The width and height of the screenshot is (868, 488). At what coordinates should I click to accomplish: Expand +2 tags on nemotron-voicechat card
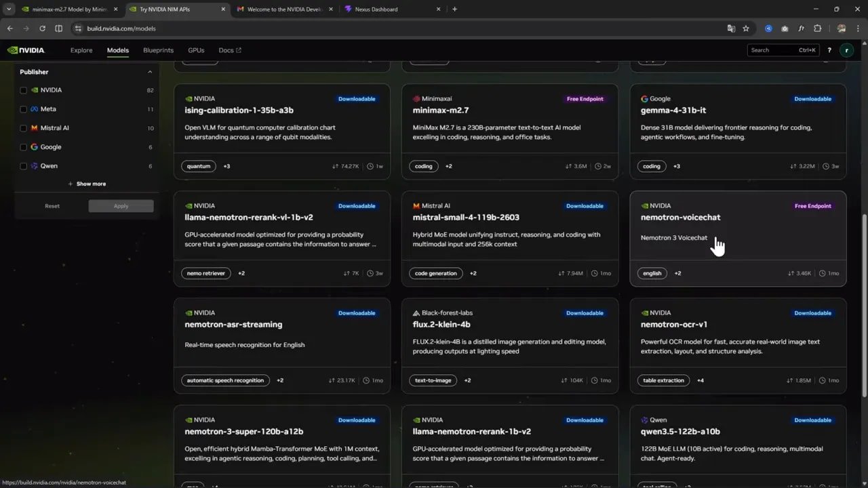tap(677, 273)
